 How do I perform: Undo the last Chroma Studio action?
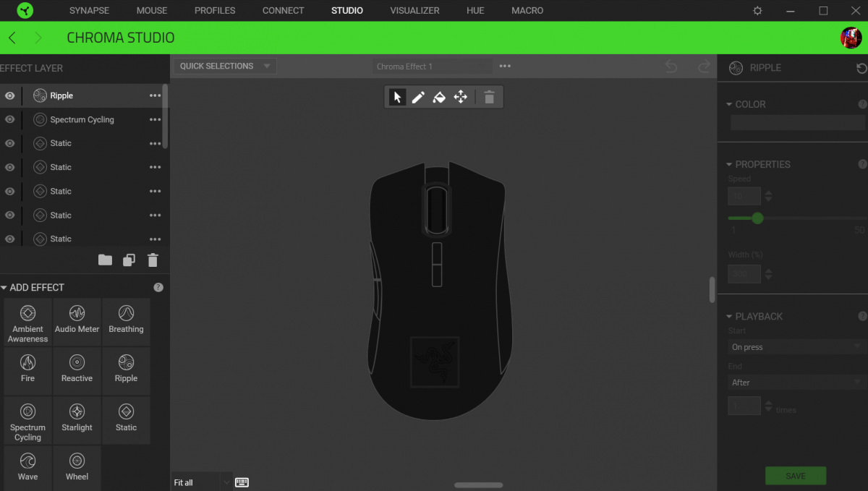tap(671, 67)
